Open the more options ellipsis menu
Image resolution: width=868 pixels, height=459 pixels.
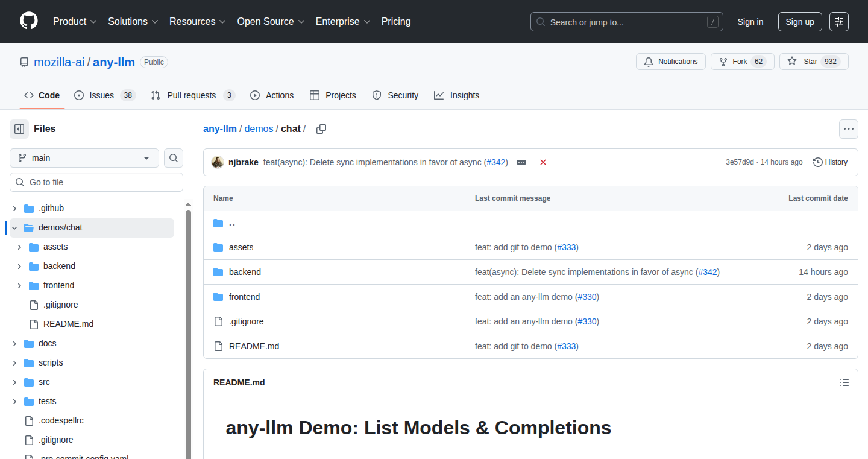coord(849,129)
